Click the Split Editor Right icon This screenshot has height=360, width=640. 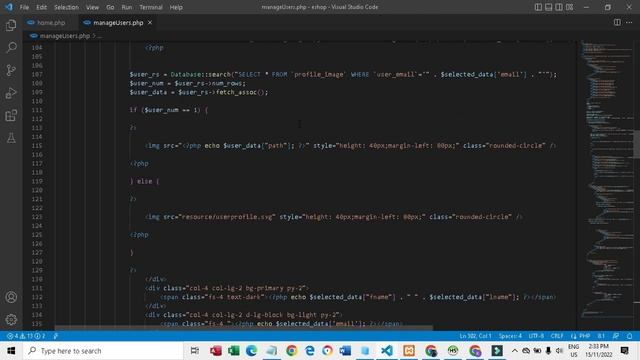(x=617, y=22)
